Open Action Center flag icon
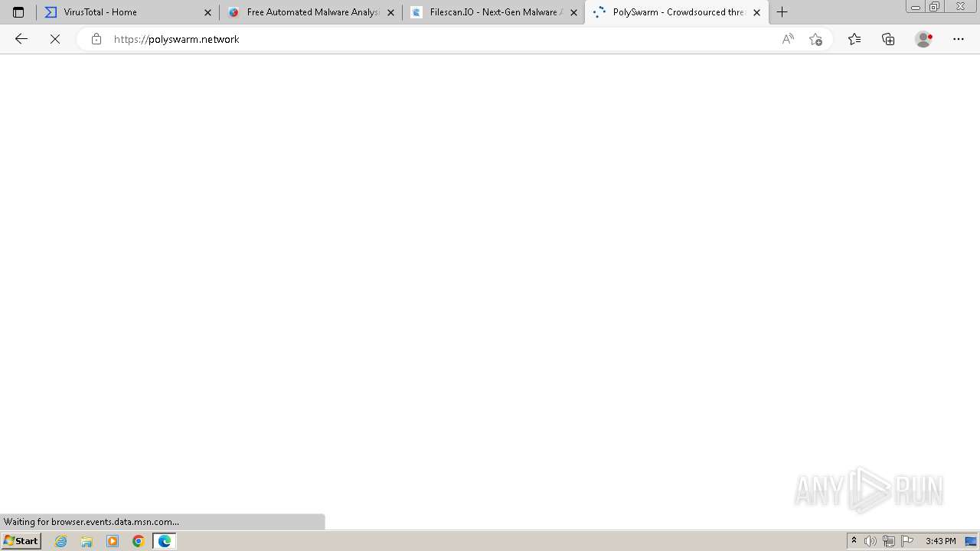The height and width of the screenshot is (551, 980). click(907, 541)
